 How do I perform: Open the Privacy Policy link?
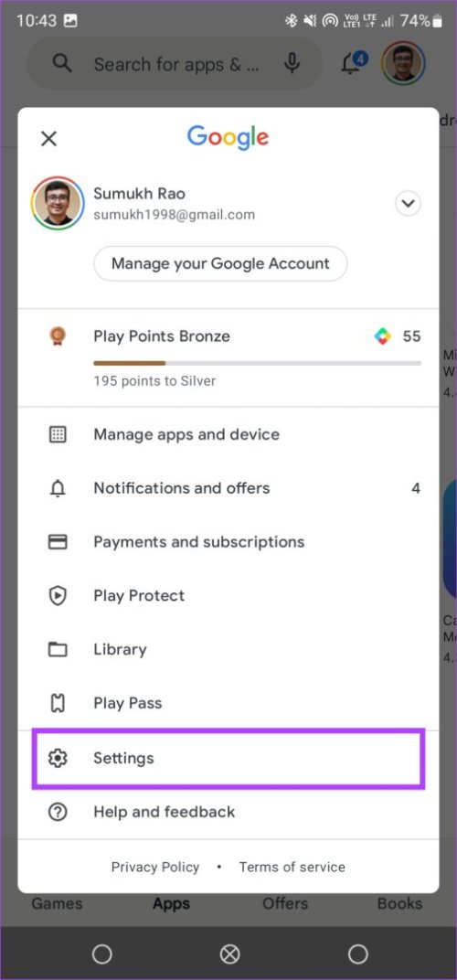point(155,868)
